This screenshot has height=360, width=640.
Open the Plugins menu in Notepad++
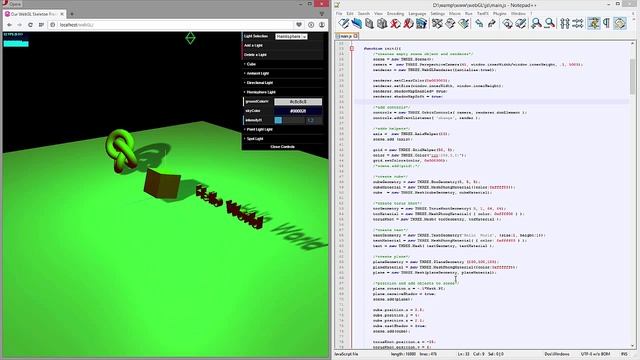(500, 13)
